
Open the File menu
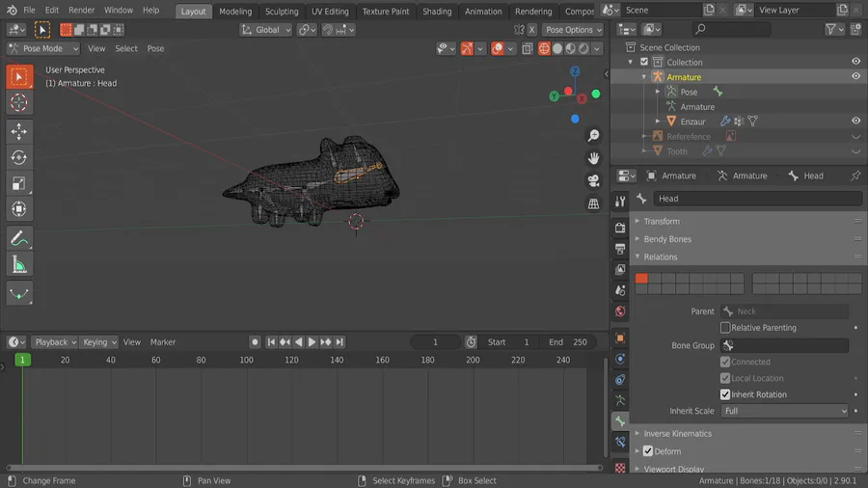[x=29, y=10]
